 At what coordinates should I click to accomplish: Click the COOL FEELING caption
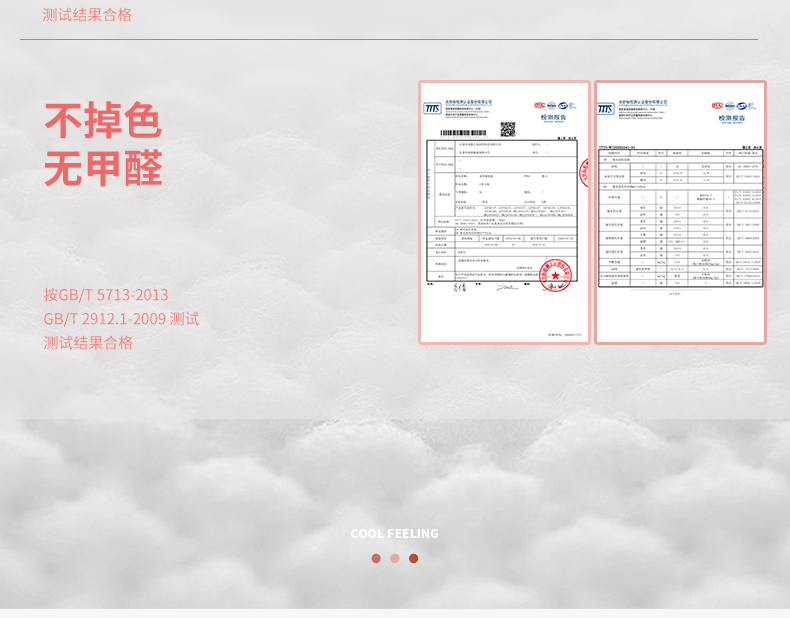click(x=394, y=533)
